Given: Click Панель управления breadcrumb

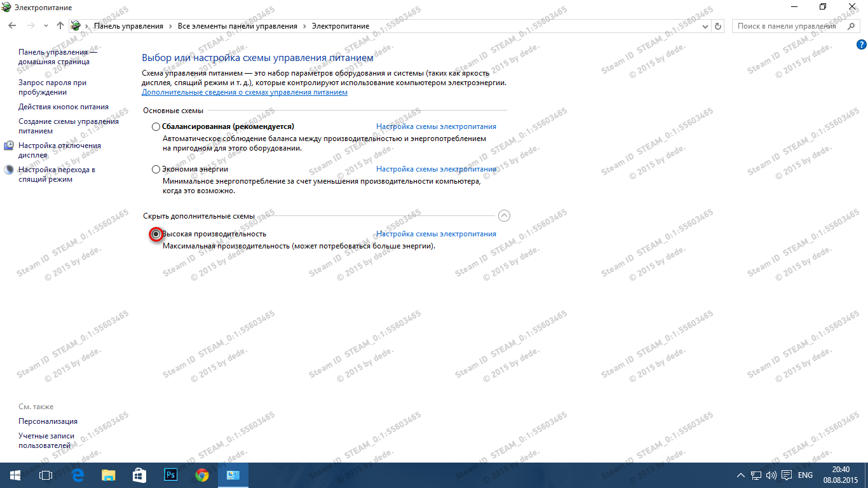Looking at the screenshot, I should pyautogui.click(x=128, y=26).
